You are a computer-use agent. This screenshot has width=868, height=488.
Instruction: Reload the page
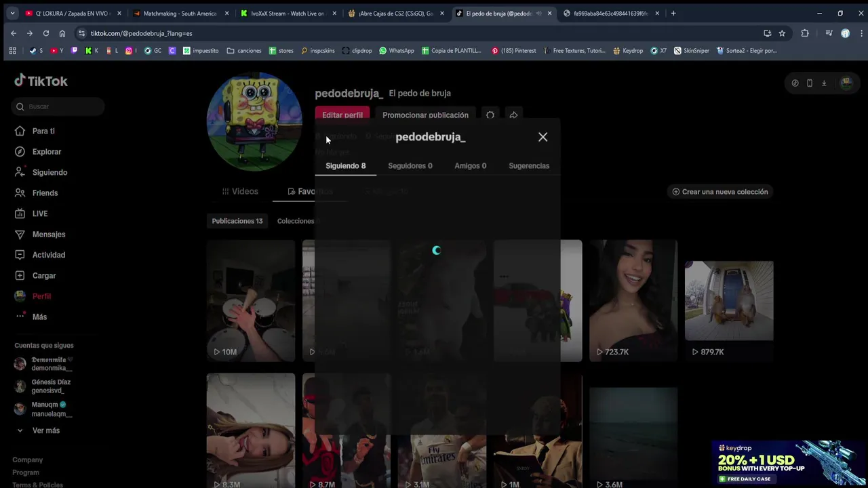[46, 33]
